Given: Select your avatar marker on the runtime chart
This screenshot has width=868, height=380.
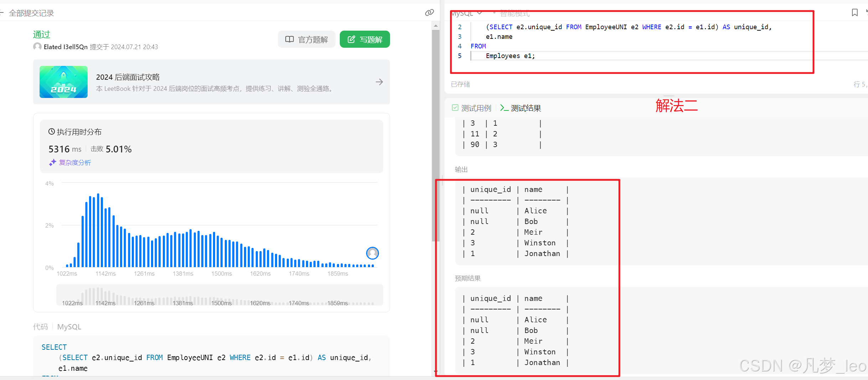Looking at the screenshot, I should pyautogui.click(x=373, y=253).
